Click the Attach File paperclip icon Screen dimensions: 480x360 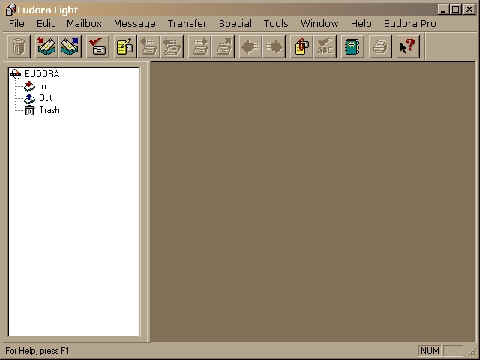302,46
